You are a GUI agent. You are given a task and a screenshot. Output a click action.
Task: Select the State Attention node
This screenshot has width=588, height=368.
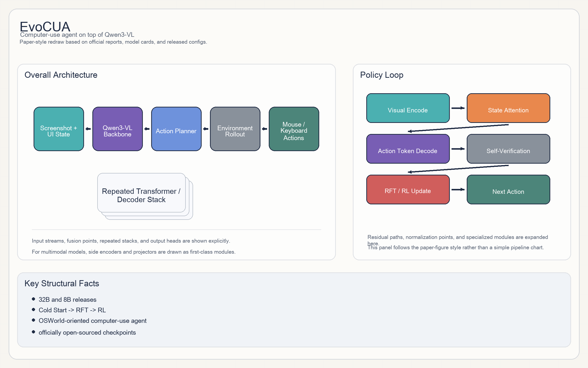[x=508, y=108]
